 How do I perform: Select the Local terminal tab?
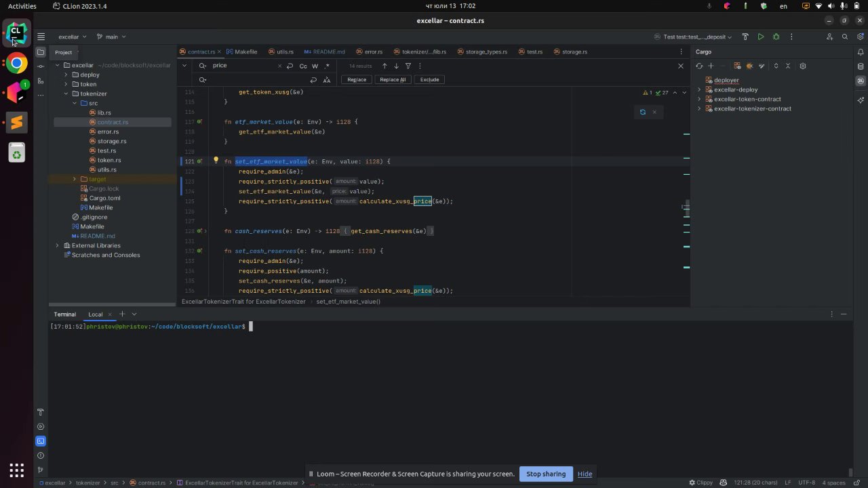tap(96, 314)
